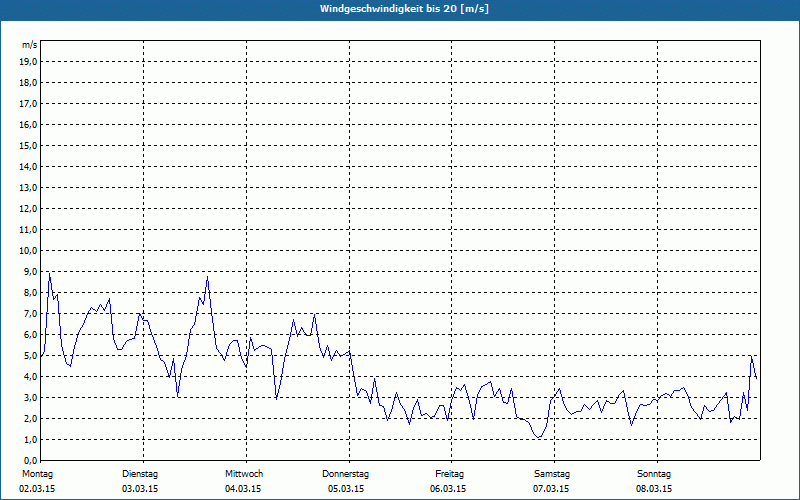Click the Montag day label
This screenshot has height=500, width=800.
coord(37,474)
